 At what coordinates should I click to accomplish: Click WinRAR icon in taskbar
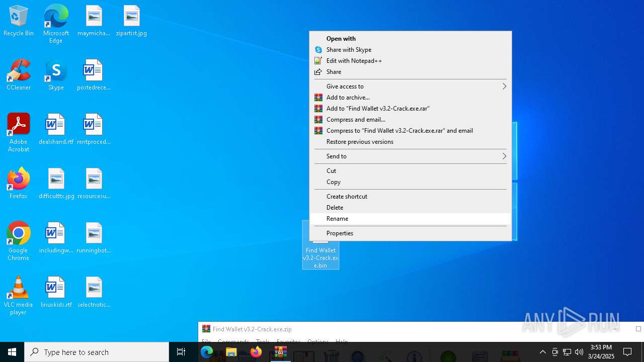coord(280,352)
